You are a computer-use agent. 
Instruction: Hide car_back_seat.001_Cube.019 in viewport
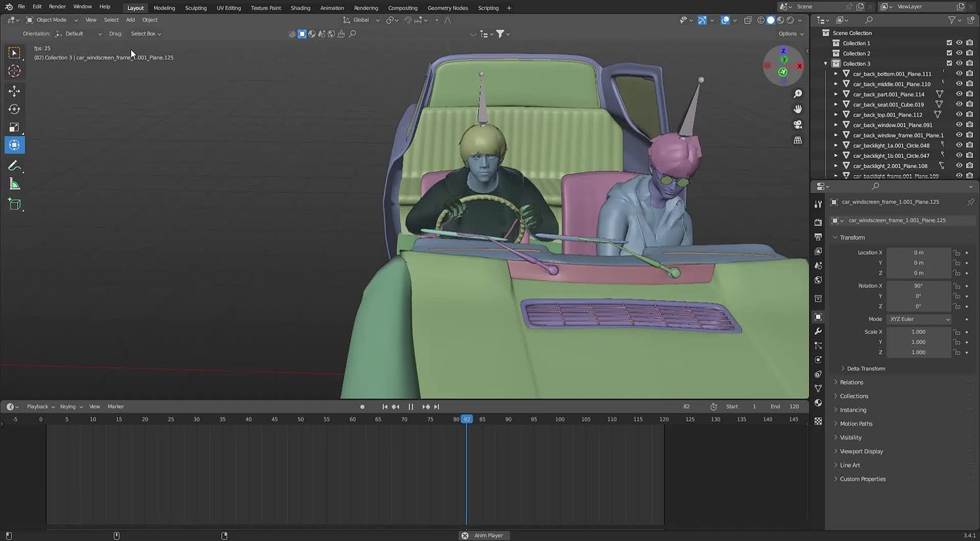point(959,104)
